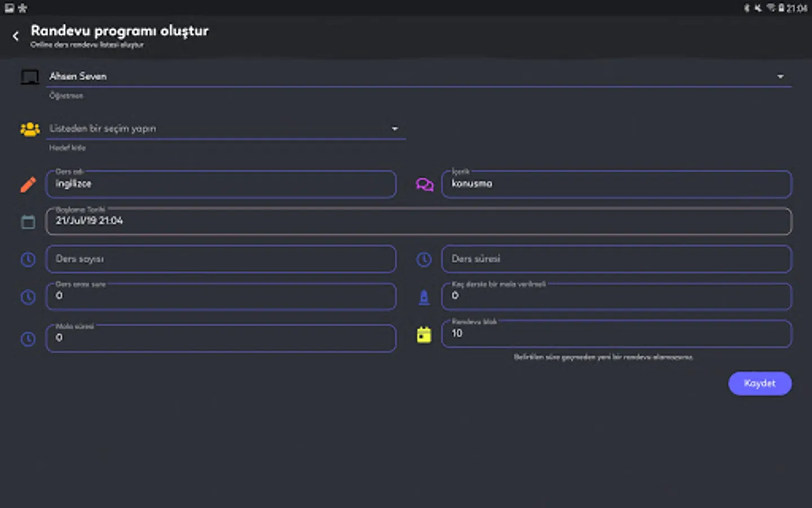
Task: Open the teacher dropdown arrow at right
Action: pyautogui.click(x=780, y=77)
